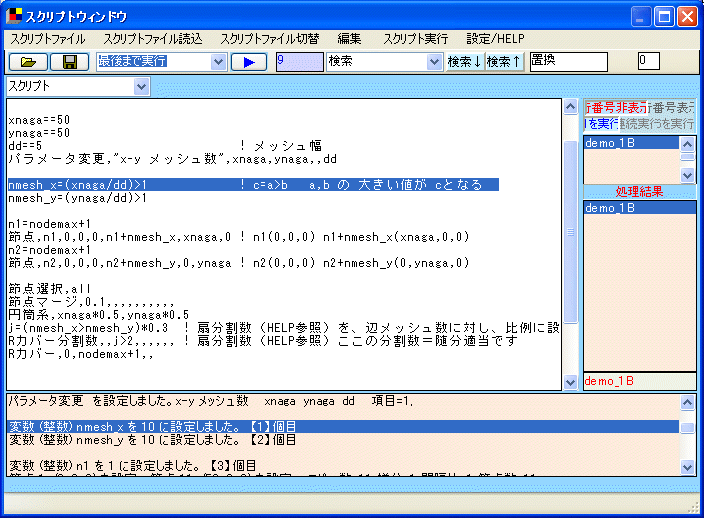This screenshot has width=704, height=518.
Task: Maximize the script window
Action: pos(664,17)
